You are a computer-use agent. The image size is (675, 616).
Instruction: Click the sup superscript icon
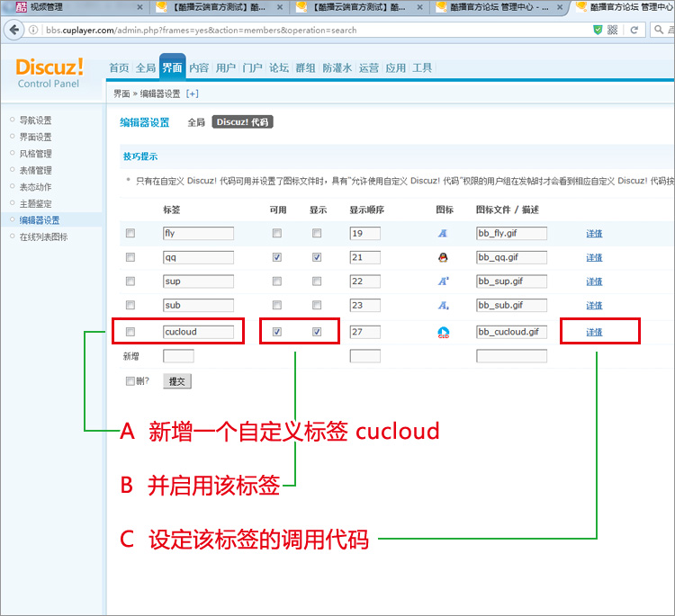click(443, 281)
